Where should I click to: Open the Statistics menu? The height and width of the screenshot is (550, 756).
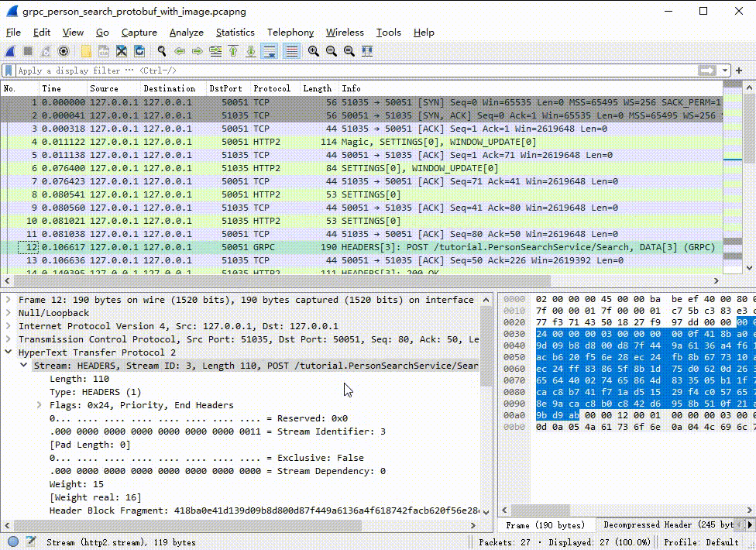[x=235, y=33]
